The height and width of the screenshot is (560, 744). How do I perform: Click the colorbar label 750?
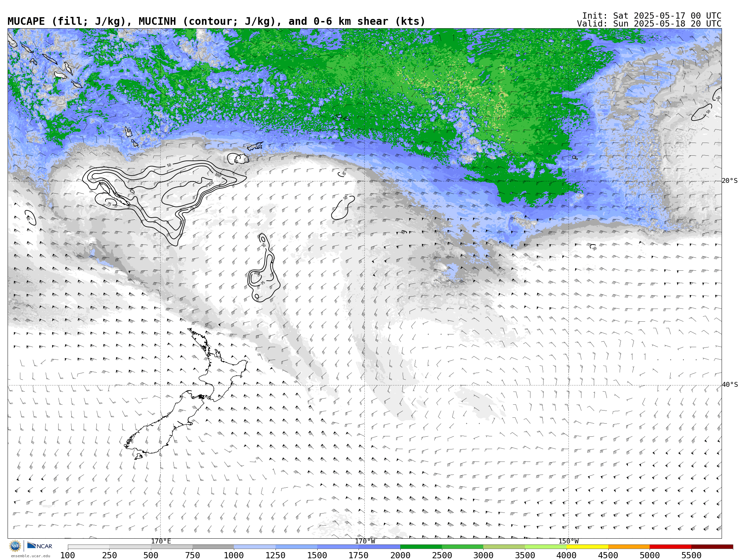193,555
